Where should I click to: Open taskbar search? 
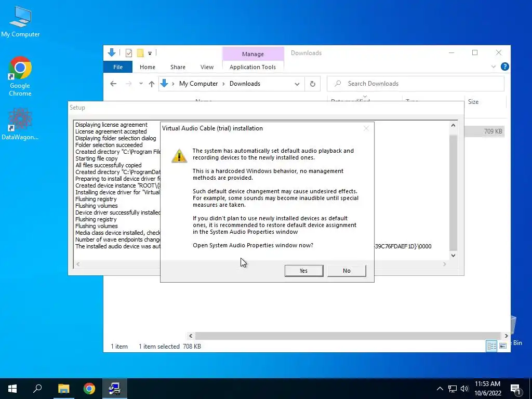tap(37, 389)
